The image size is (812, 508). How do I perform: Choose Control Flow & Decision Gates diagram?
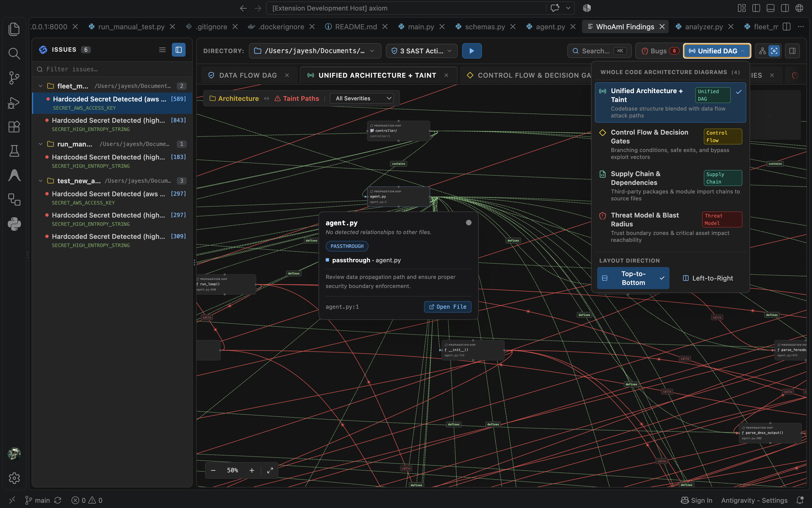(x=670, y=144)
